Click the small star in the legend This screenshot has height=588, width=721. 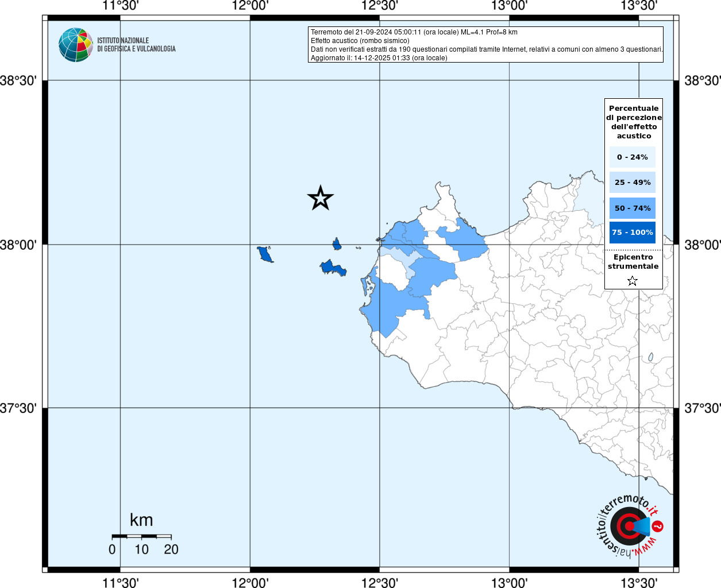[x=633, y=281]
